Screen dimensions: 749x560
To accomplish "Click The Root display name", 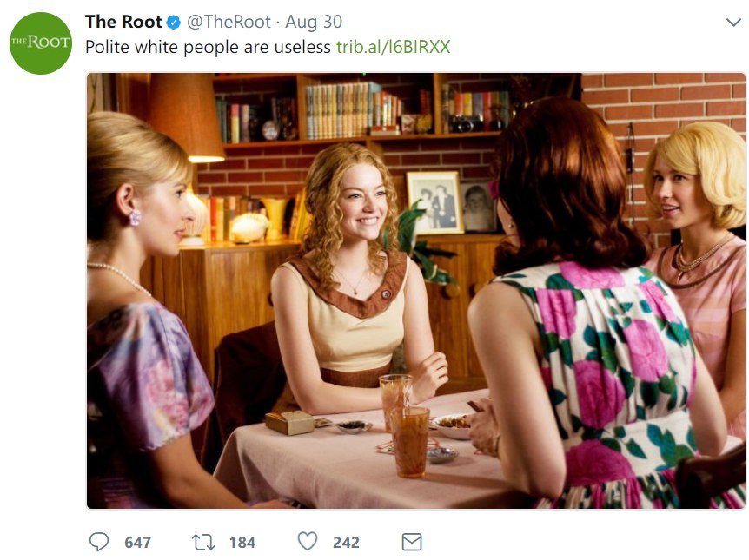I will (123, 22).
